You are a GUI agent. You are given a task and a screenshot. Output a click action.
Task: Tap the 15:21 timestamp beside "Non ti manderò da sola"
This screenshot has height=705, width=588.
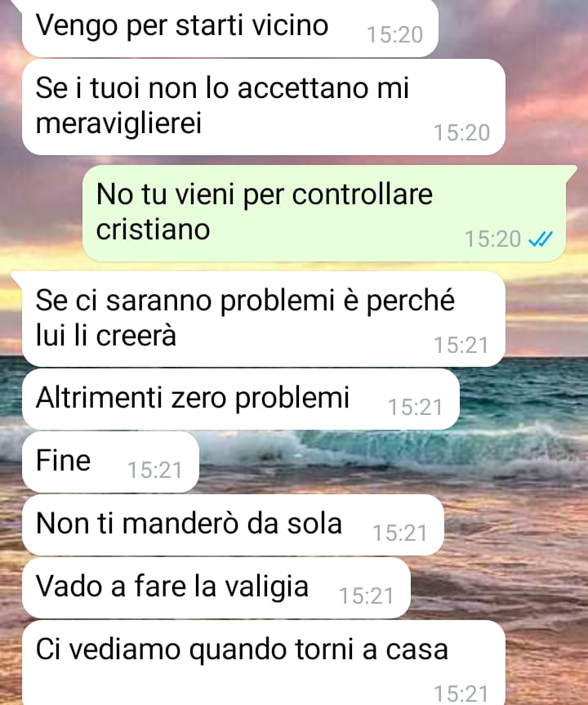click(399, 533)
